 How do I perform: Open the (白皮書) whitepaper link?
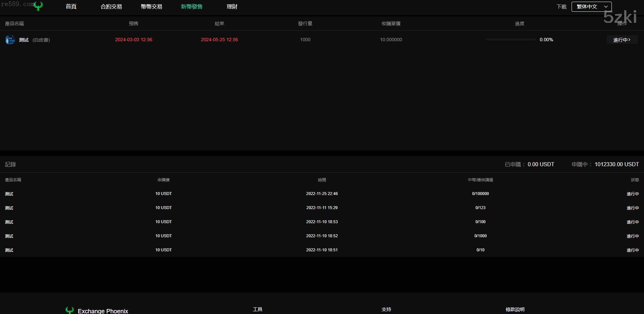pyautogui.click(x=41, y=40)
